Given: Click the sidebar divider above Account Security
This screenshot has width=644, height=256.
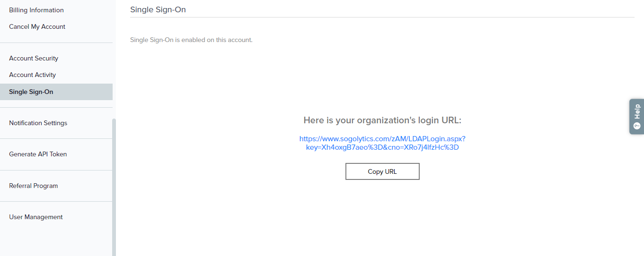Looking at the screenshot, I should coord(56,43).
